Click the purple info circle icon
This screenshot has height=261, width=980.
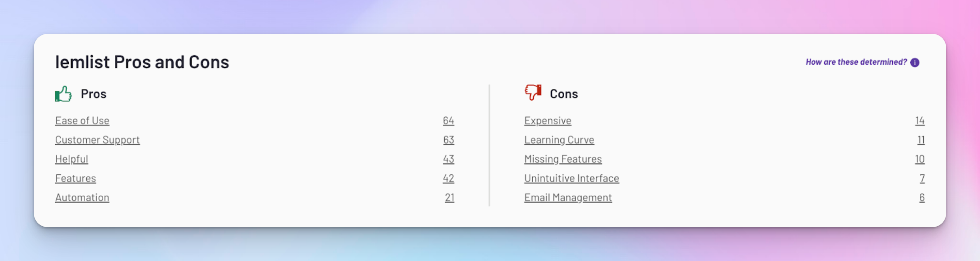click(915, 62)
